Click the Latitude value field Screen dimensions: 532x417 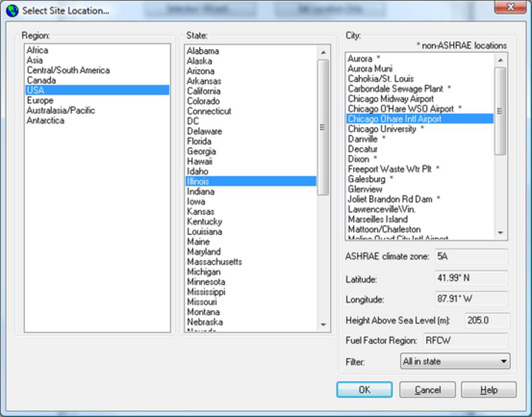click(x=471, y=278)
